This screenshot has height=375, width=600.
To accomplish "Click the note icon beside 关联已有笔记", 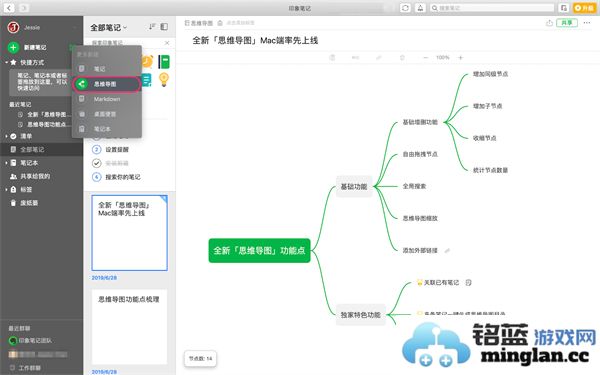I will point(468,282).
